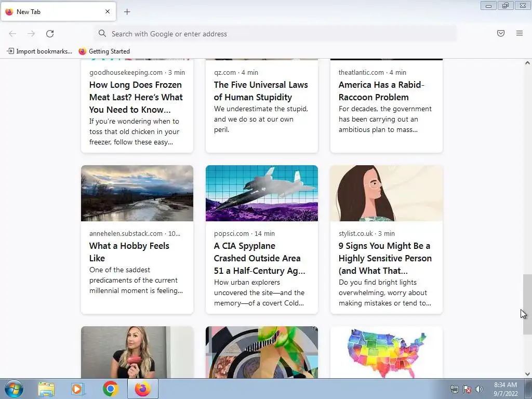Open the Windows Start menu
The height and width of the screenshot is (399, 532).
tap(14, 389)
